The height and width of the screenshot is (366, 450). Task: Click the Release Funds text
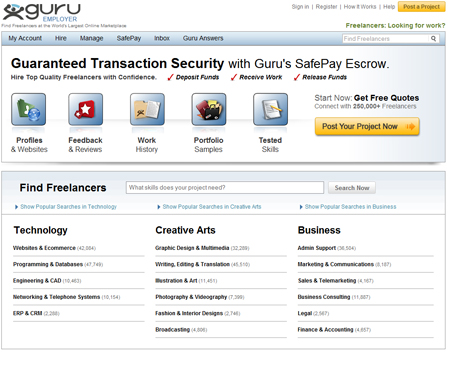coord(324,77)
